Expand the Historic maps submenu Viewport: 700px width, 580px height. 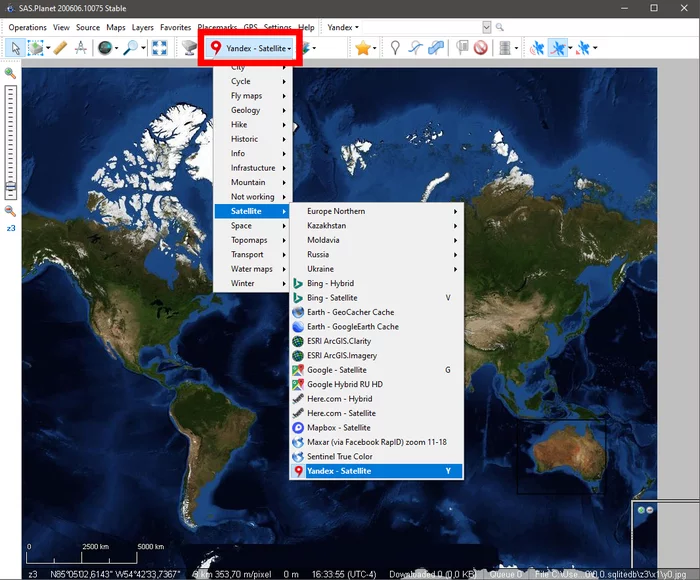[x=252, y=139]
